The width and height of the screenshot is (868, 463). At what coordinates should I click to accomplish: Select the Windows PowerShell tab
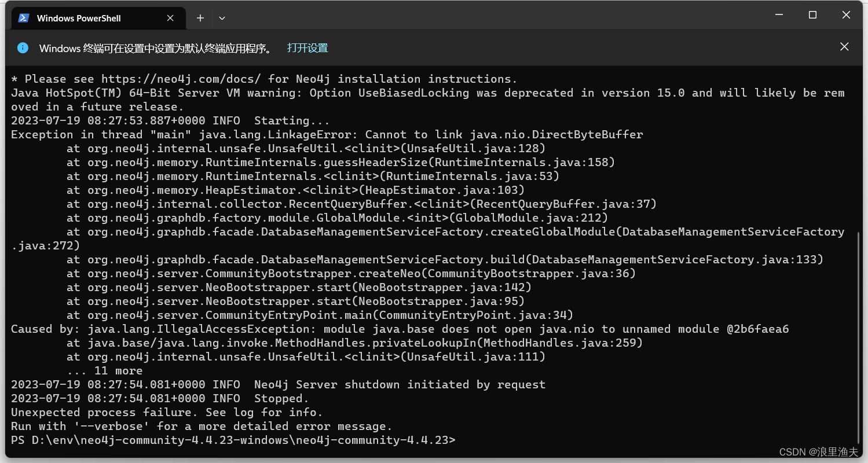pyautogui.click(x=98, y=19)
